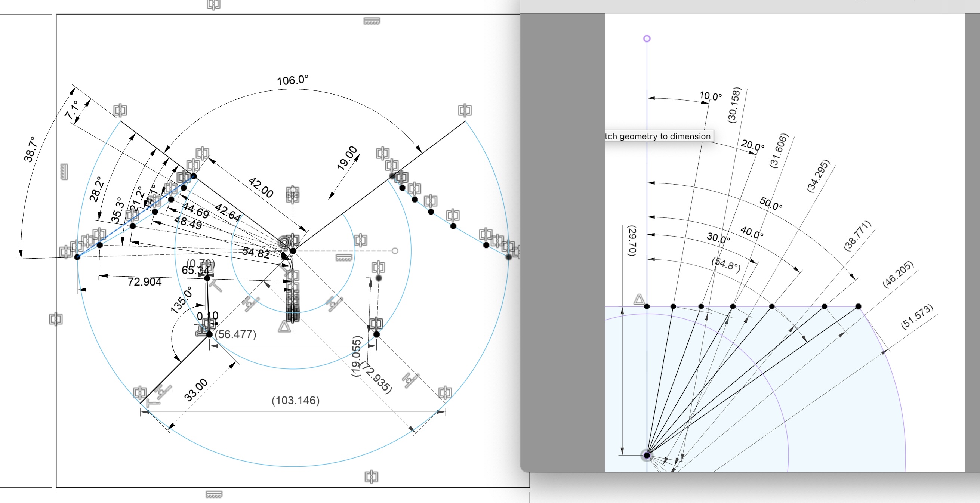Select the 106.0° angle dimension

pyautogui.click(x=292, y=80)
